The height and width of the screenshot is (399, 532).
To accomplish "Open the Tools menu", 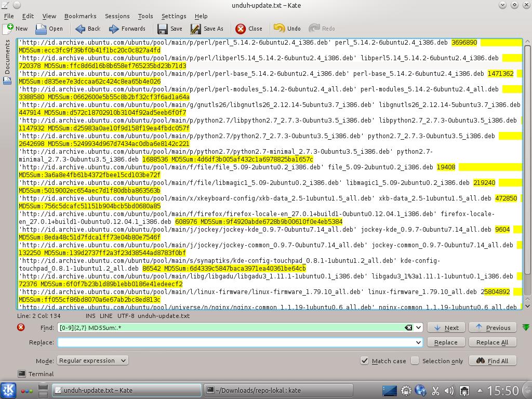I will tap(145, 16).
